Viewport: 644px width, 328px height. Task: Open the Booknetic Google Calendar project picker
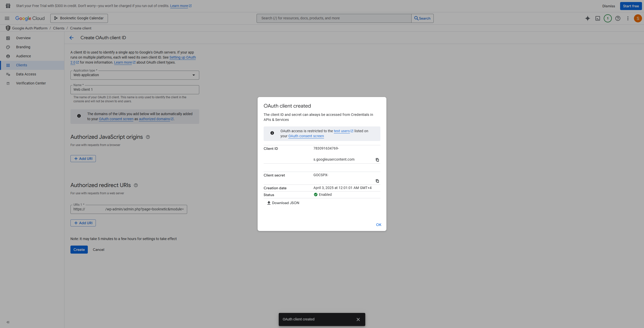79,18
